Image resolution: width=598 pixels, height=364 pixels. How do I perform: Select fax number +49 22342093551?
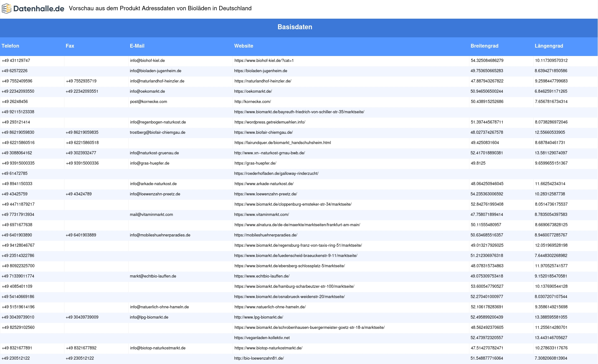click(x=82, y=91)
